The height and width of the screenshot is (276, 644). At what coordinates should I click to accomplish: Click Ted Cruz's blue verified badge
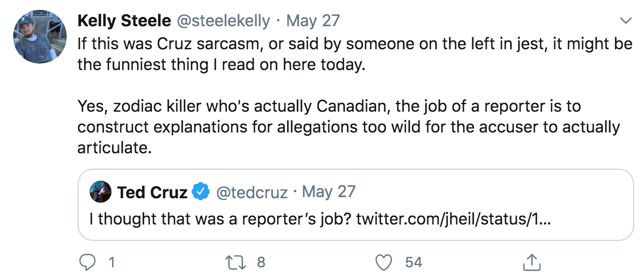[201, 192]
